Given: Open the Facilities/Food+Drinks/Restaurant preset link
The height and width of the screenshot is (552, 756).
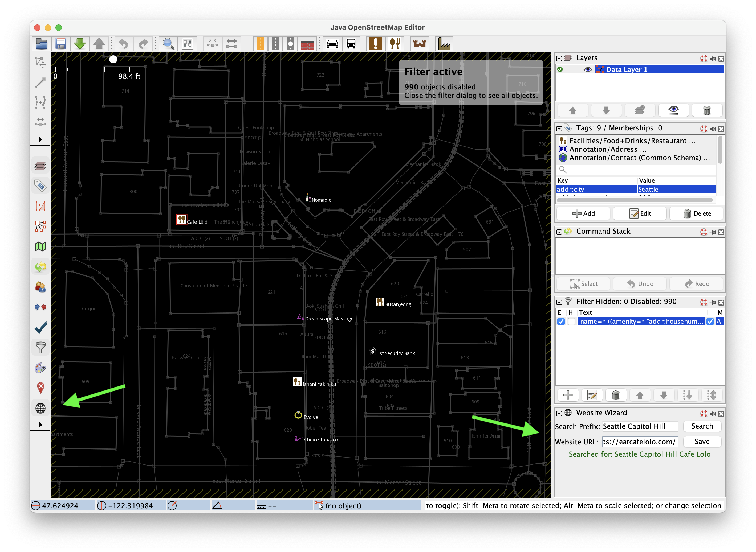Looking at the screenshot, I should tap(632, 141).
